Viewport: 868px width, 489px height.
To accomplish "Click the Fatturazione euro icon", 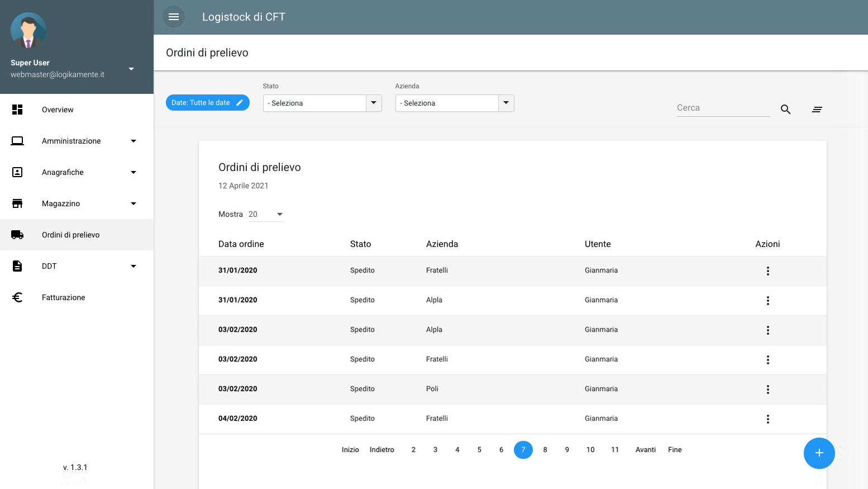I will [17, 297].
